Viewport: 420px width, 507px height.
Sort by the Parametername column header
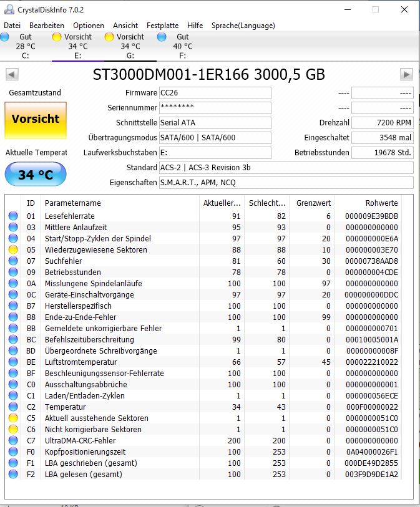120,203
